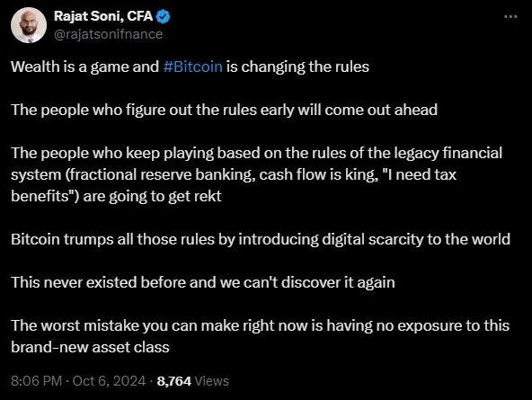Viewport: 532px width, 400px height.
Task: Open Rajat Soni's profile picture
Action: 29,25
